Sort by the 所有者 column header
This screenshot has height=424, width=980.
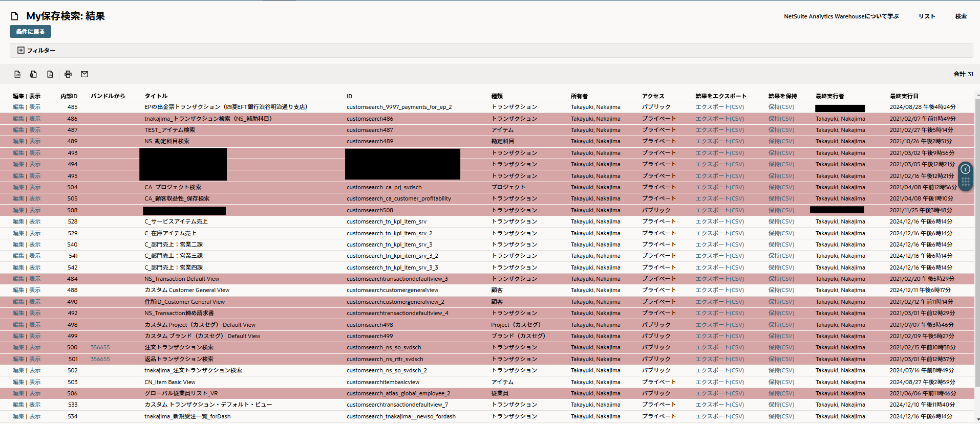coord(579,96)
